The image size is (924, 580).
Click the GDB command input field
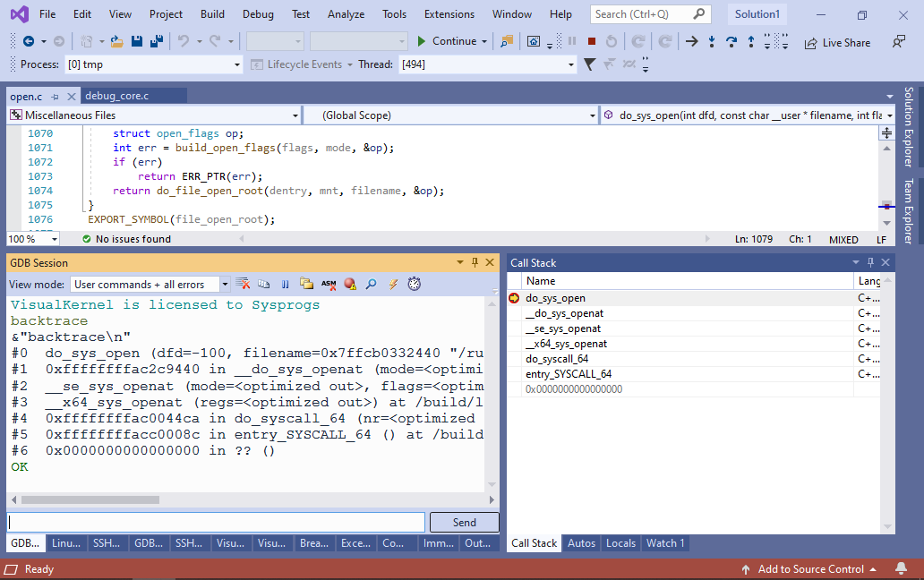coord(216,523)
